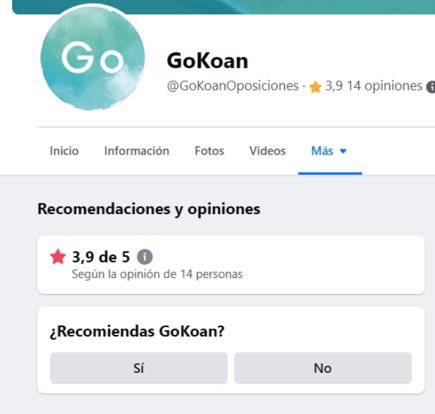This screenshot has width=435, height=414.
Task: Select the Videos tab
Action: [x=267, y=151]
